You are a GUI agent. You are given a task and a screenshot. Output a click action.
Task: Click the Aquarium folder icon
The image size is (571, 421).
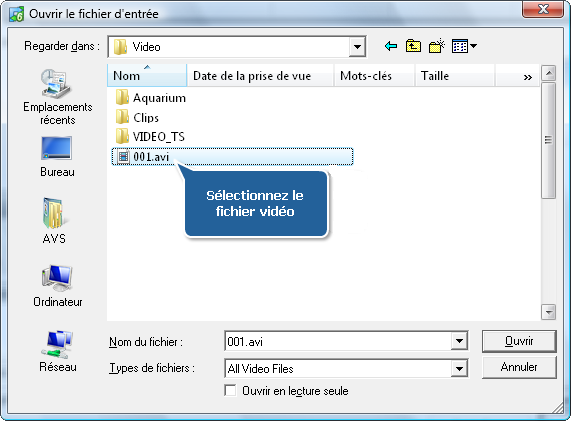point(122,98)
